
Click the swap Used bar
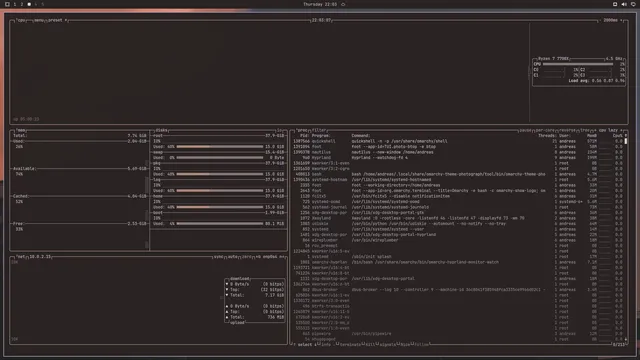[x=220, y=158]
